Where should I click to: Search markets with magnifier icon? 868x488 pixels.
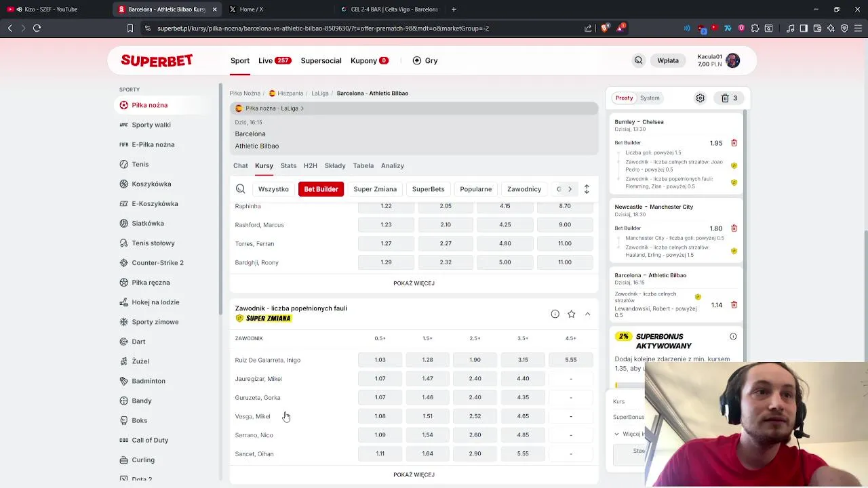(240, 189)
